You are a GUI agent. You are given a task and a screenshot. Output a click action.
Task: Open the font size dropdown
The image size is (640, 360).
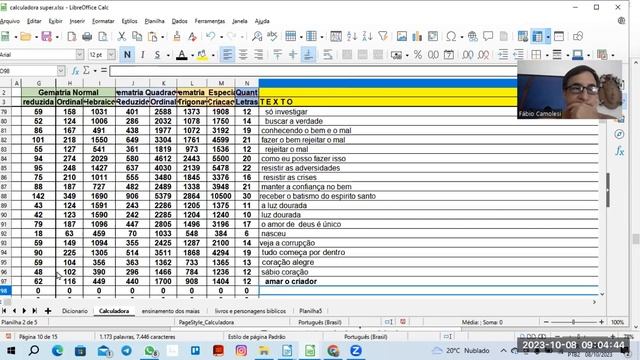[x=111, y=55]
